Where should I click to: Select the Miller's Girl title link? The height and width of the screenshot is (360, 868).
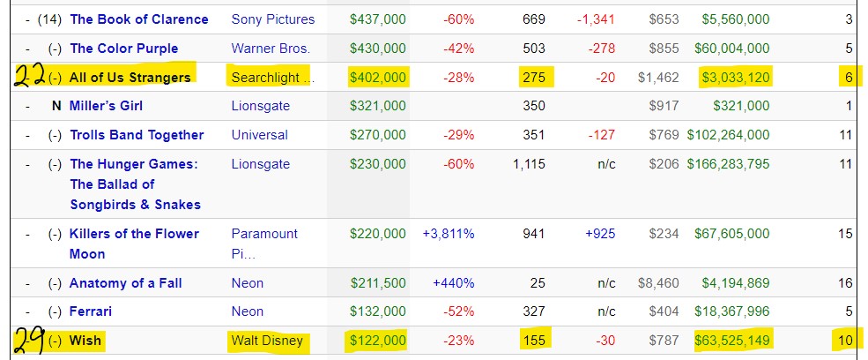click(x=106, y=106)
